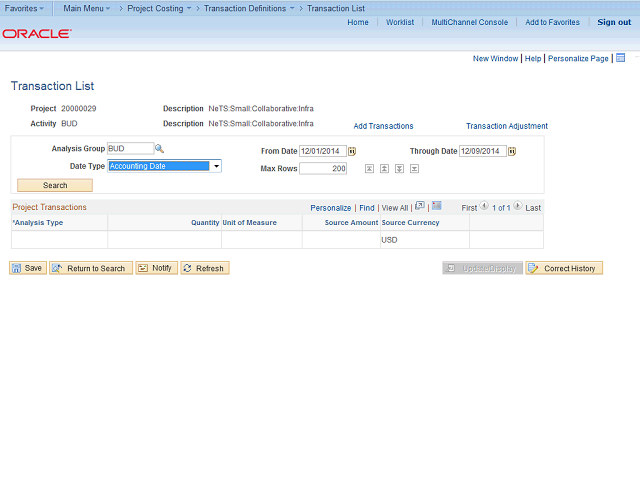Go to Home page link
The image size is (640, 480).
tap(358, 22)
